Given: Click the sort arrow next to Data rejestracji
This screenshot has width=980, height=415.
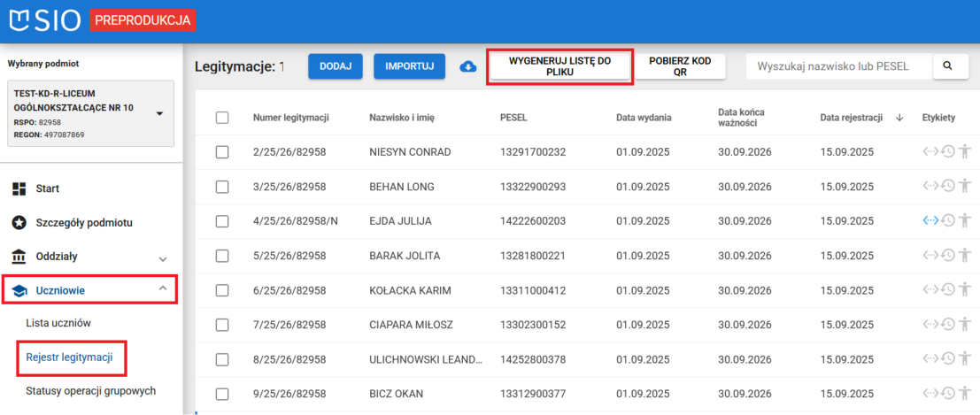Looking at the screenshot, I should click(899, 118).
